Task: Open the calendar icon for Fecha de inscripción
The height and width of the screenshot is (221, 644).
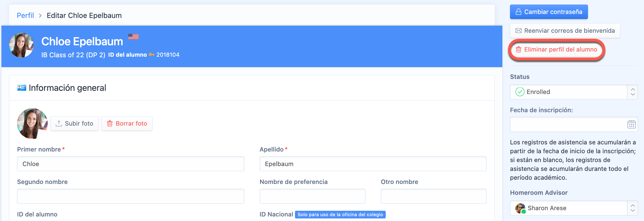Action: [631, 124]
